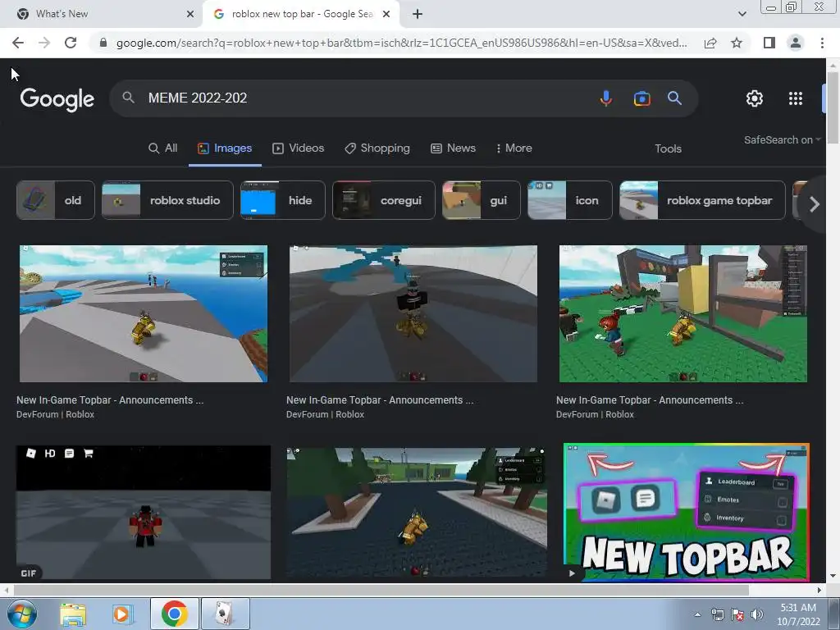Open a new browser tab
Screen dimensions: 840x630
click(418, 14)
